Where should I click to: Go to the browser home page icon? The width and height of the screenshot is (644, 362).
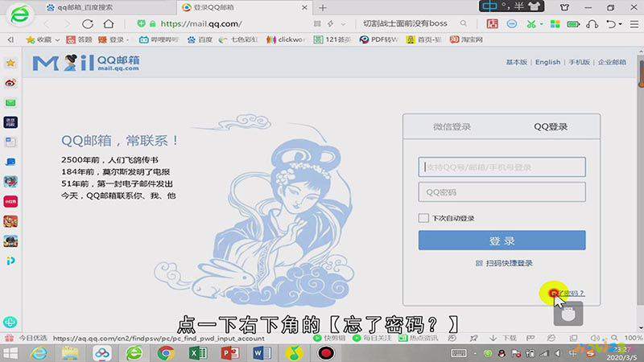[109, 24]
